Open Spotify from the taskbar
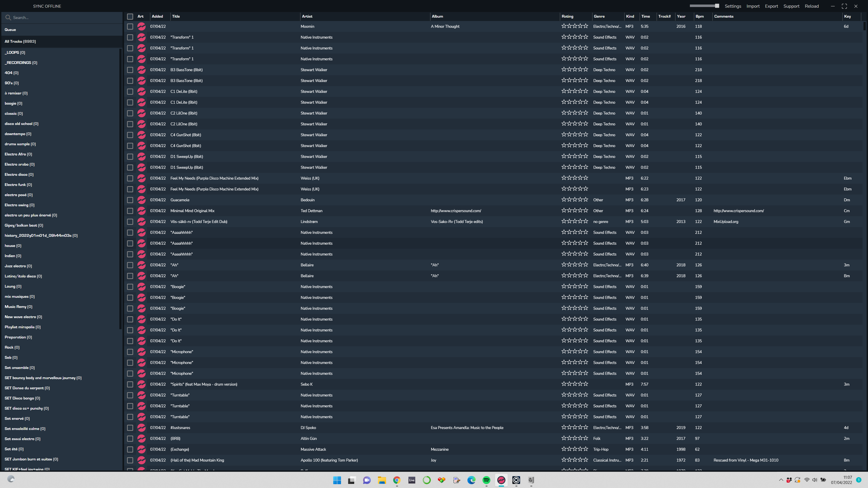 point(486,480)
